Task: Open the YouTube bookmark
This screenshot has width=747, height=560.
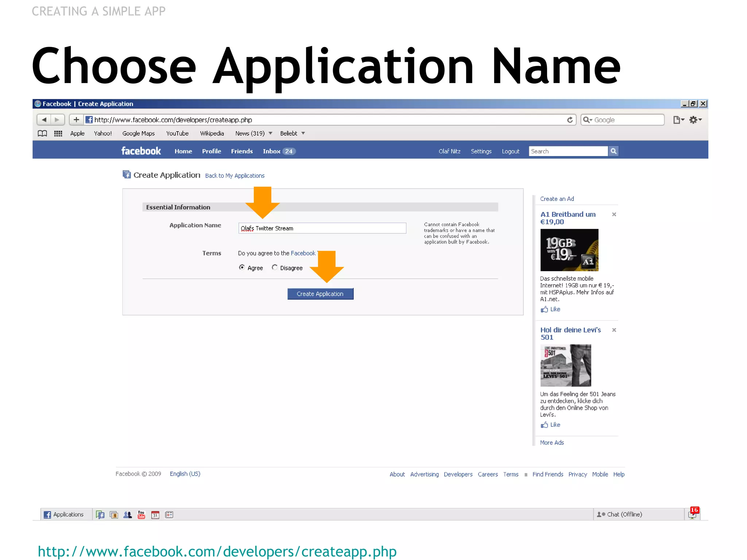Action: click(177, 133)
